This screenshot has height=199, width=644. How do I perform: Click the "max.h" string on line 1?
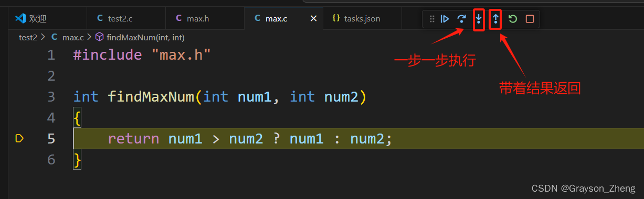(x=181, y=54)
